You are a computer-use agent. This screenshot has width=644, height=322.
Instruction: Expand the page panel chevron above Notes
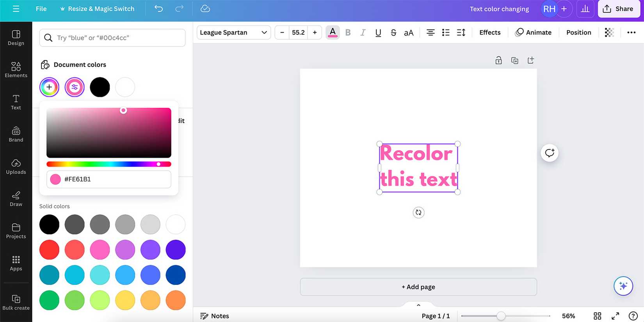[418, 305]
